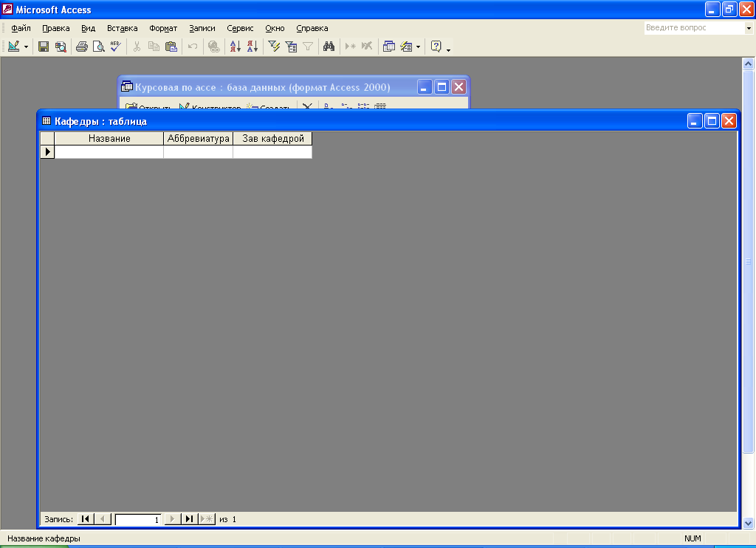Open the Файл menu
Screen dimensions: 756x548
(21, 28)
